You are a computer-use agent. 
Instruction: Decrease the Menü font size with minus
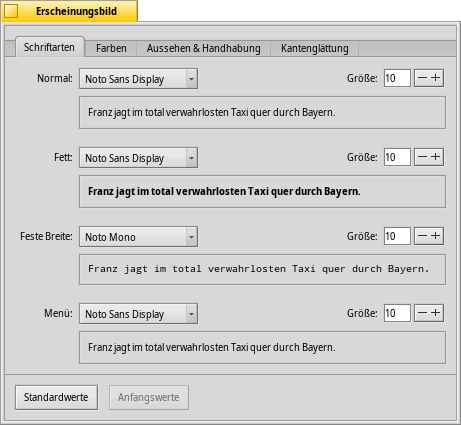(422, 313)
